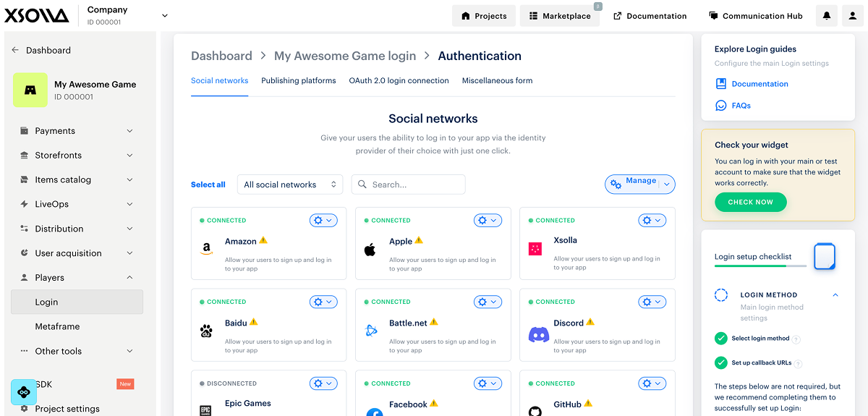Click the warning icon next to Discord
The height and width of the screenshot is (416, 868).
pyautogui.click(x=590, y=322)
